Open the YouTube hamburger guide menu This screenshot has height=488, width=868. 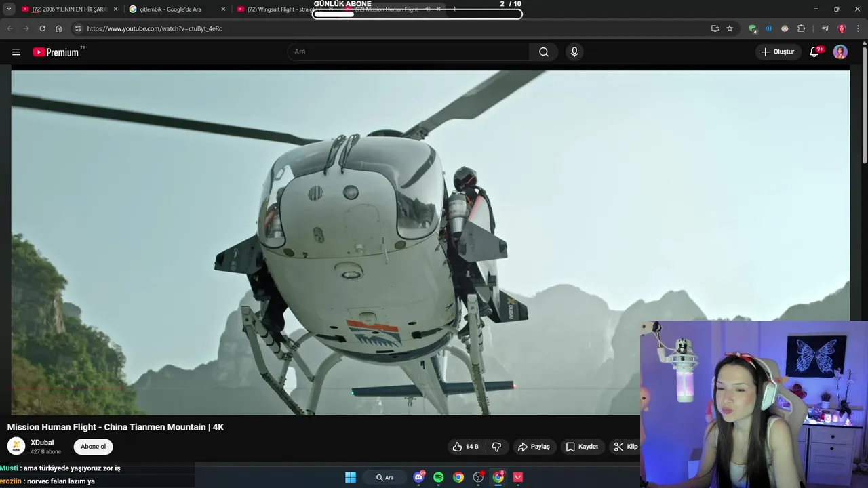[x=16, y=52]
